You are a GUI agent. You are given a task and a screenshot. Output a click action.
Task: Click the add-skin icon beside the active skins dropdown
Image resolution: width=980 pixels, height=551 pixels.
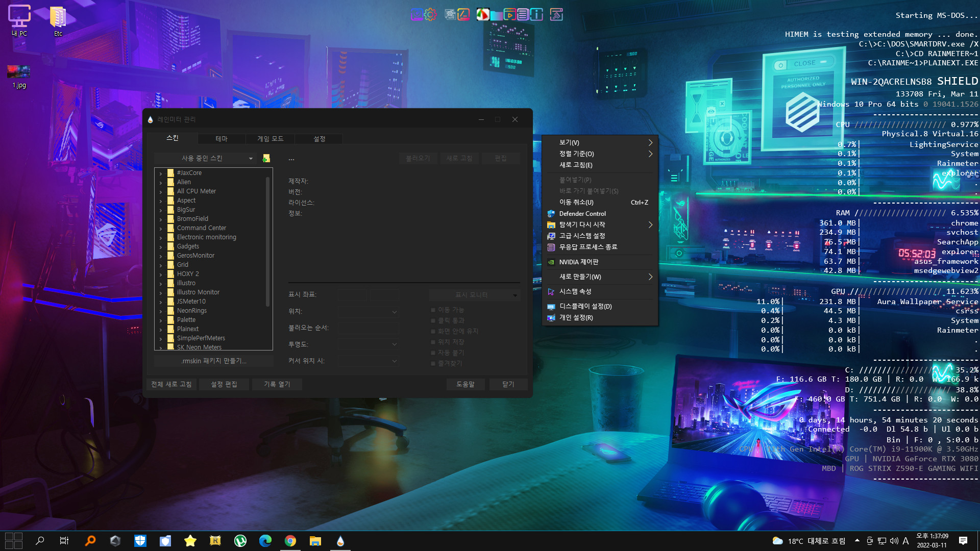[266, 158]
